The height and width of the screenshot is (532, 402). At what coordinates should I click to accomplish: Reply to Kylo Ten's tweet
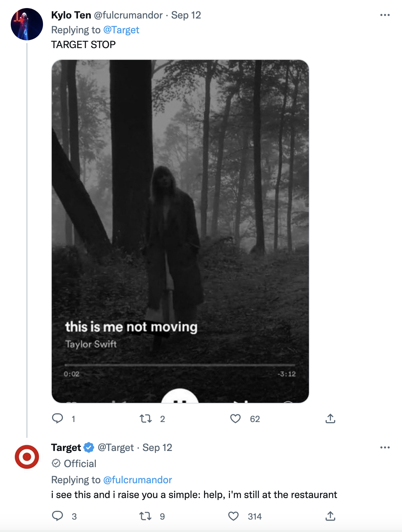[57, 418]
